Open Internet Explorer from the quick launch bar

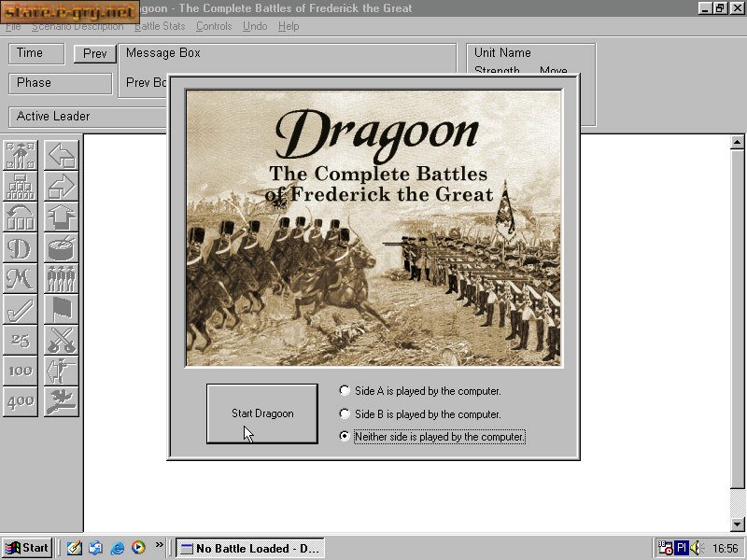click(117, 548)
